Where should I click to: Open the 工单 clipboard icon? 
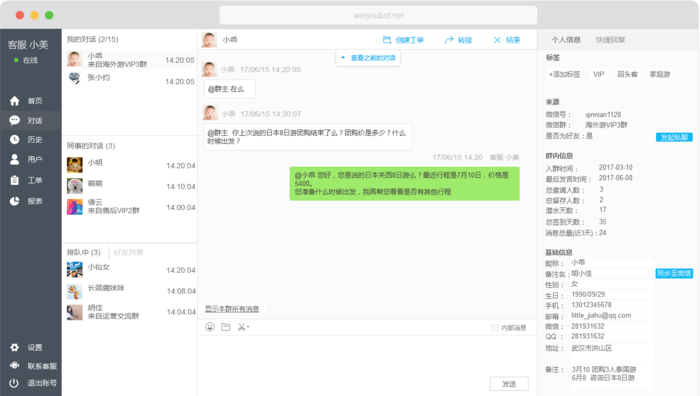(x=15, y=180)
